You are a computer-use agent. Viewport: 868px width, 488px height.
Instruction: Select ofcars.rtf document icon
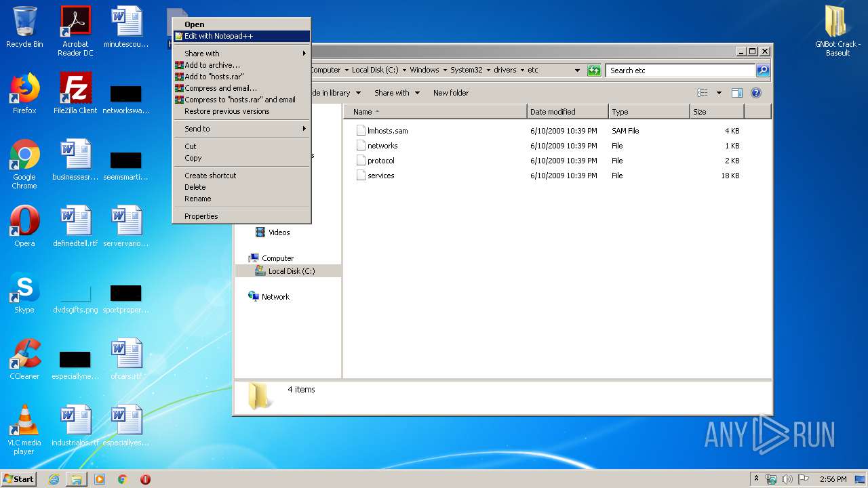(126, 359)
